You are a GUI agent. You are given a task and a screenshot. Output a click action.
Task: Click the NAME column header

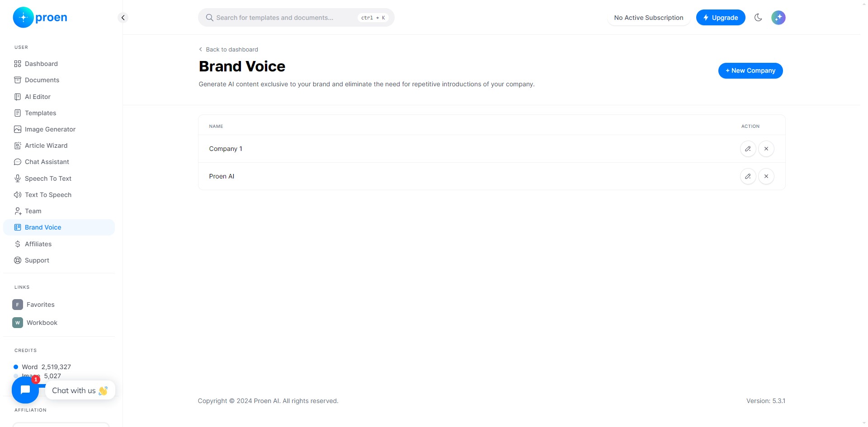point(216,126)
